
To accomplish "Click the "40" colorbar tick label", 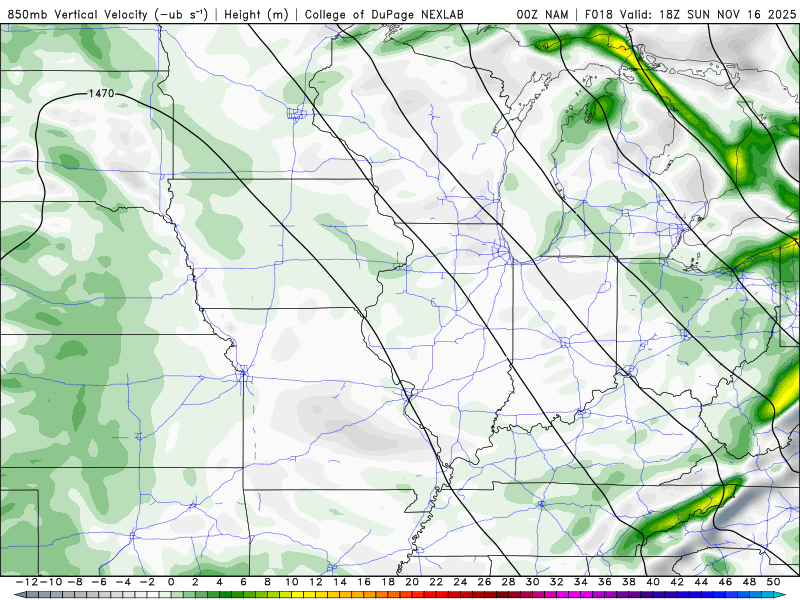I will pyautogui.click(x=653, y=582).
